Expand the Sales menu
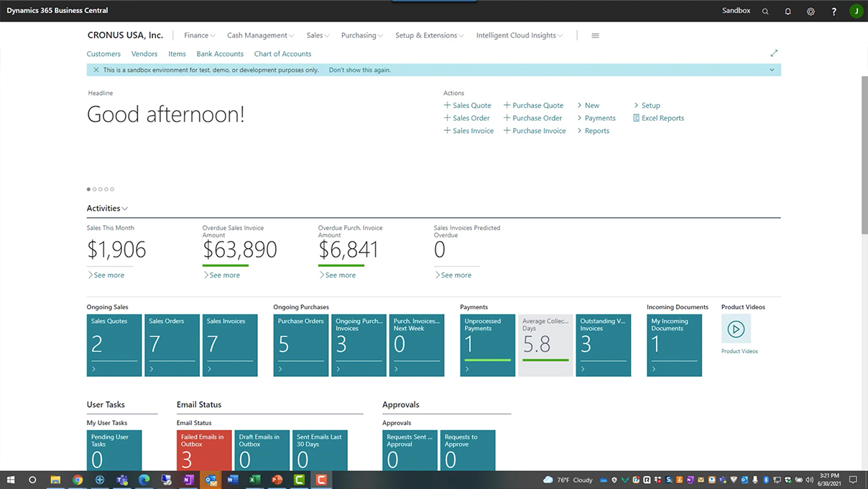Screen dimensions: 868x489 (x=318, y=35)
